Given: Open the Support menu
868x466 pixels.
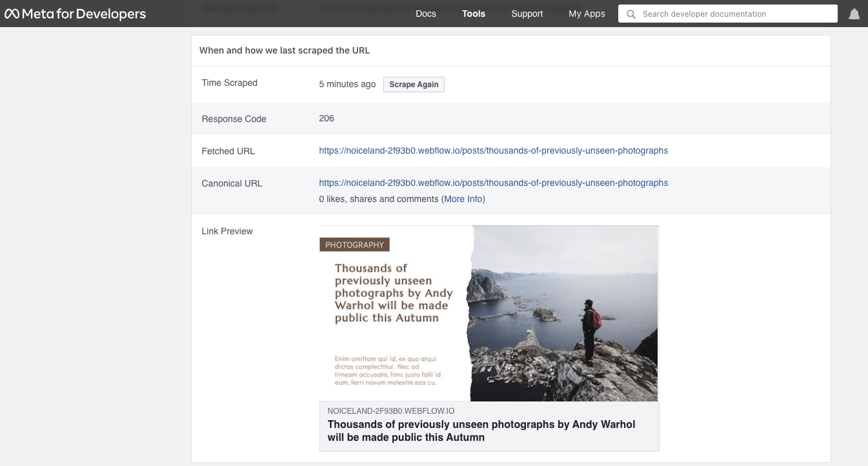Looking at the screenshot, I should pyautogui.click(x=527, y=14).
